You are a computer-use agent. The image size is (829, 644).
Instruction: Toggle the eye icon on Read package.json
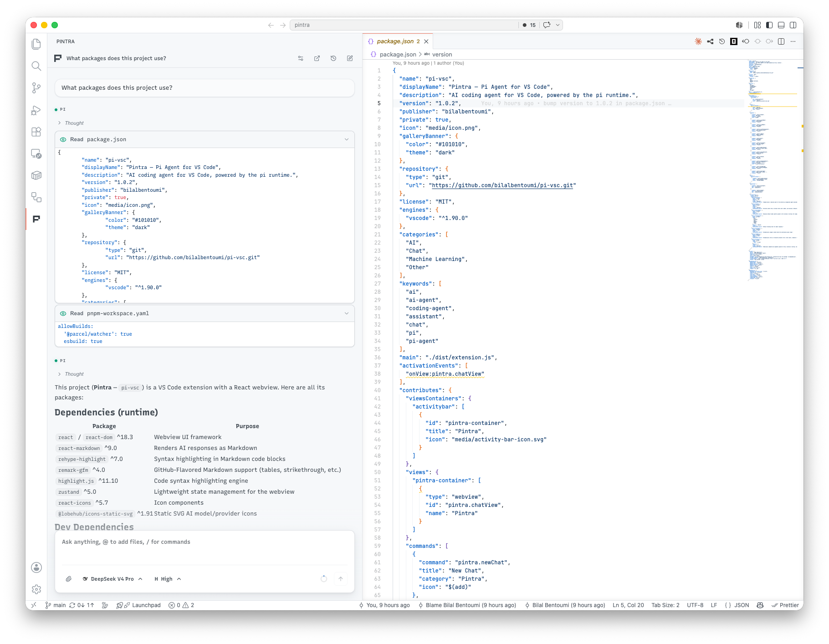tap(63, 139)
